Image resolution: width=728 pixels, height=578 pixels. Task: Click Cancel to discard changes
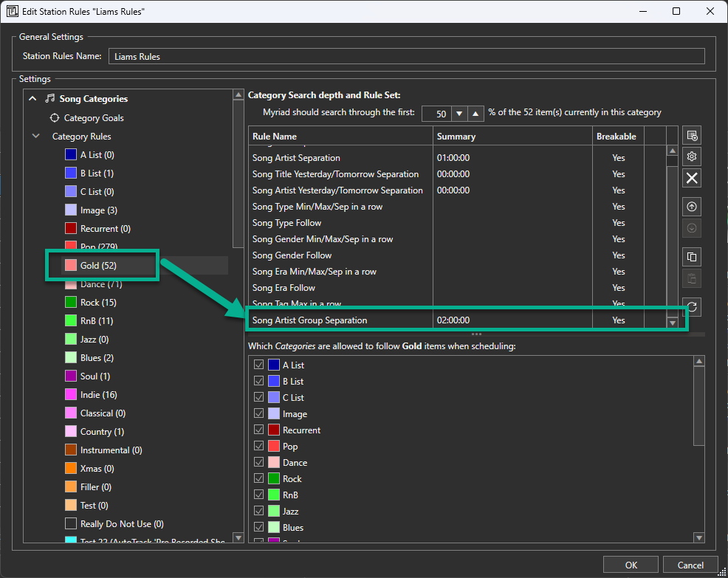[690, 565]
